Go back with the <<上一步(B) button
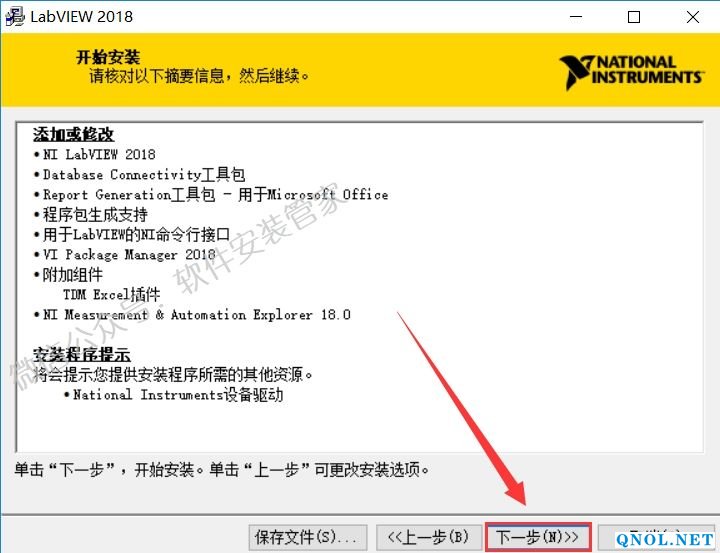 [x=427, y=537]
